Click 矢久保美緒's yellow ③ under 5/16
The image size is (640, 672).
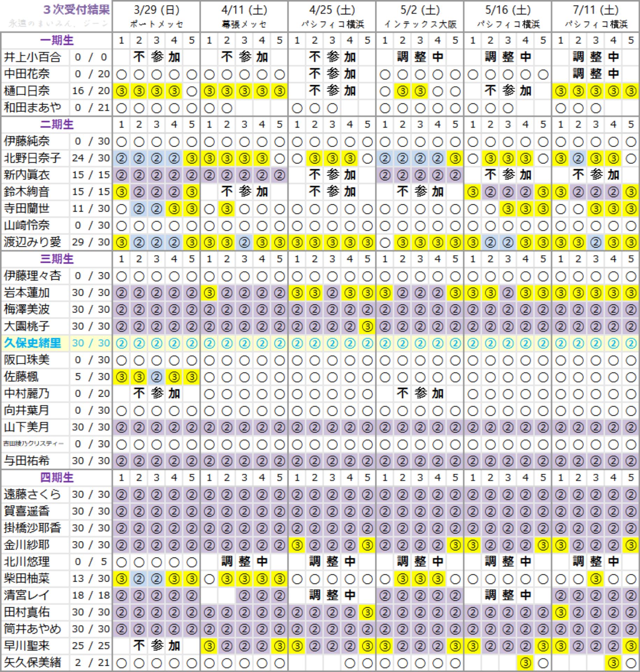click(x=525, y=663)
